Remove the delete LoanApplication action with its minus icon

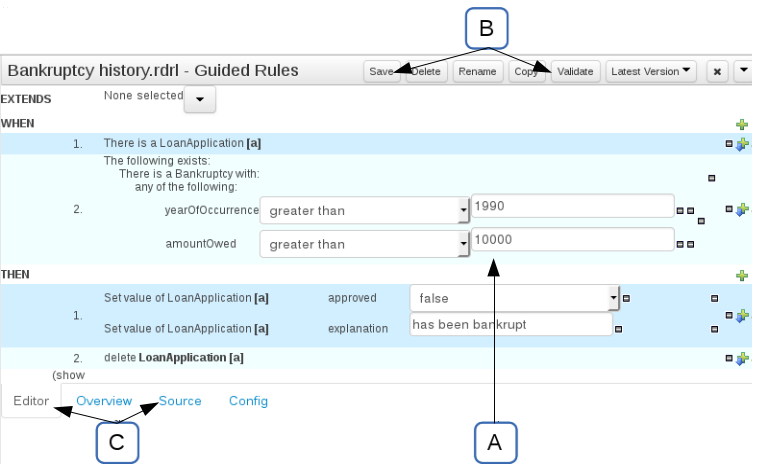pyautogui.click(x=729, y=358)
